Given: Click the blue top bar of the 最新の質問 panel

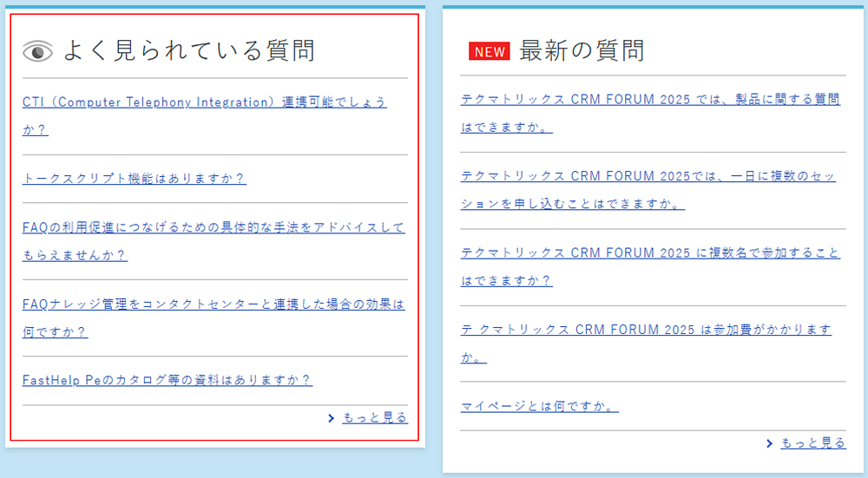Looking at the screenshot, I should [x=654, y=7].
